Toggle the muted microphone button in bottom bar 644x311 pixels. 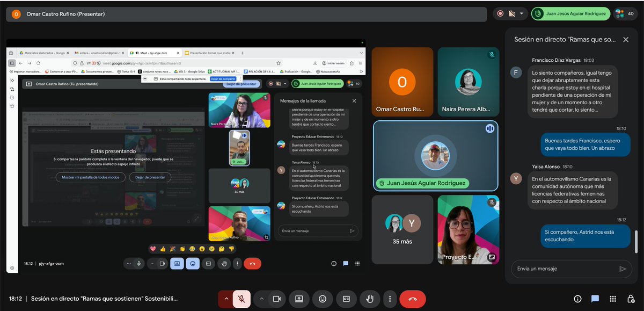click(241, 299)
